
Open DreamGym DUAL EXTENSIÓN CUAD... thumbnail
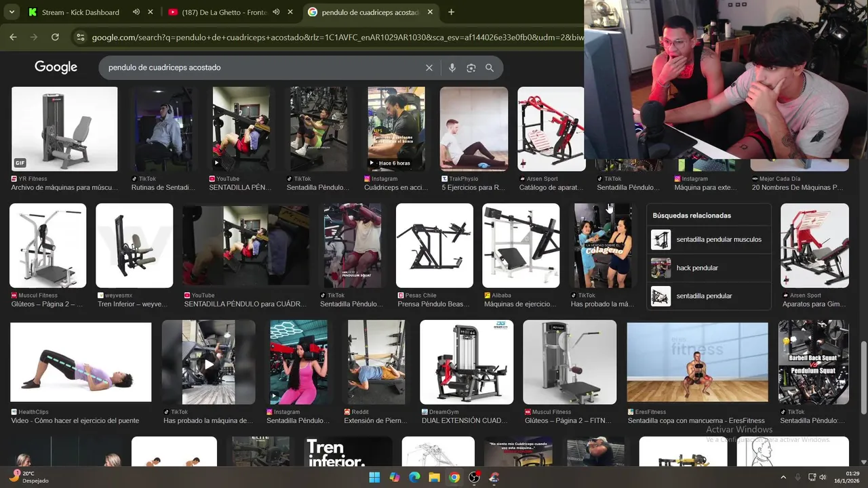[467, 362]
